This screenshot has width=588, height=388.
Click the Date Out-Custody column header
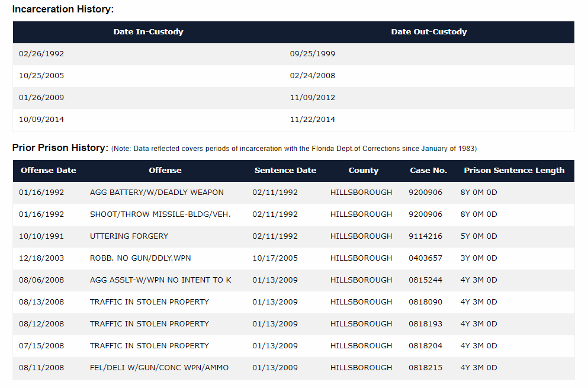coord(429,32)
